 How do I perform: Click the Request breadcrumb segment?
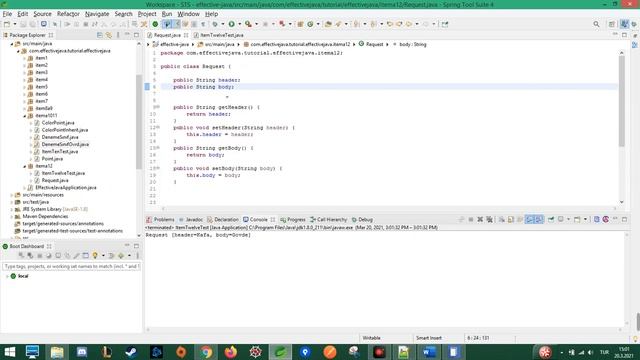tap(371, 44)
